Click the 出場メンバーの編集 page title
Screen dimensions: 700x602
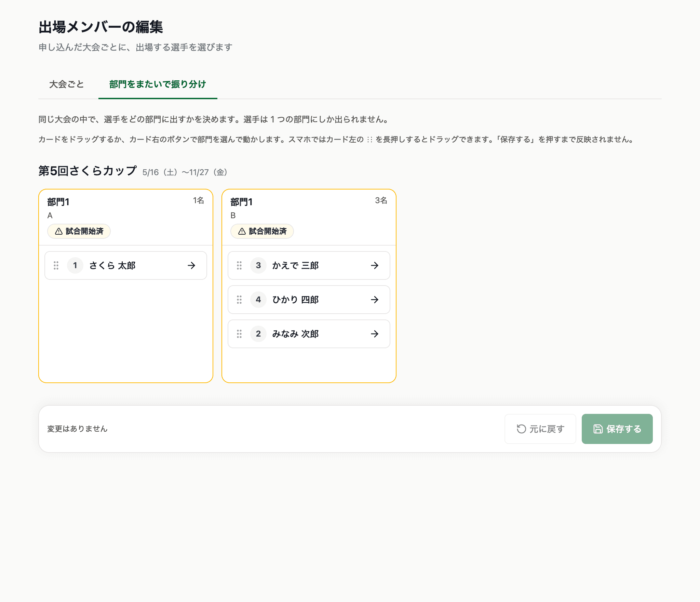[101, 27]
